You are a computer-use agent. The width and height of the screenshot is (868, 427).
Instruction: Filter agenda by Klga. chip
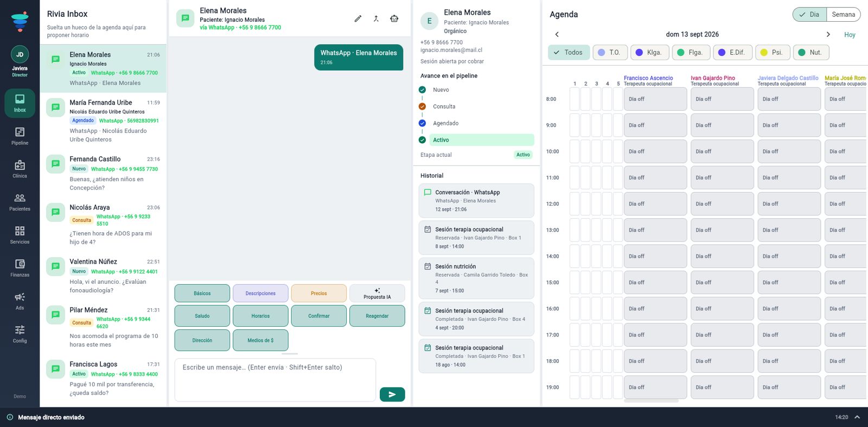(x=649, y=53)
